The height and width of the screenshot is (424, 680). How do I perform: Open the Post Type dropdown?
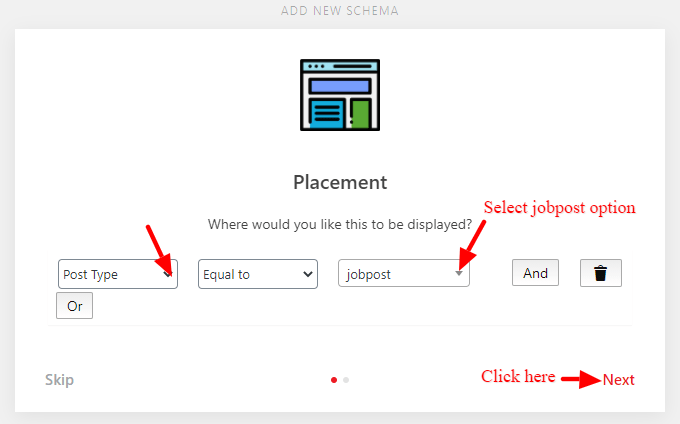pyautogui.click(x=118, y=274)
